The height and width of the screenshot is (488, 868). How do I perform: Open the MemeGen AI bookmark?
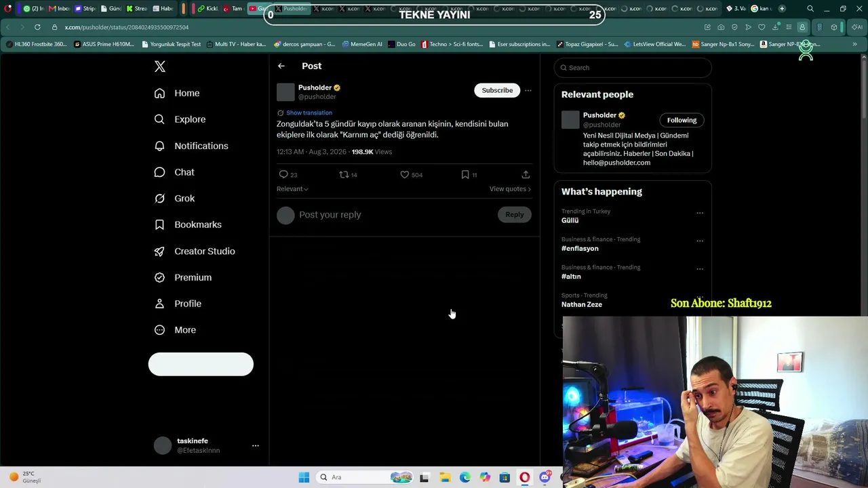[362, 45]
